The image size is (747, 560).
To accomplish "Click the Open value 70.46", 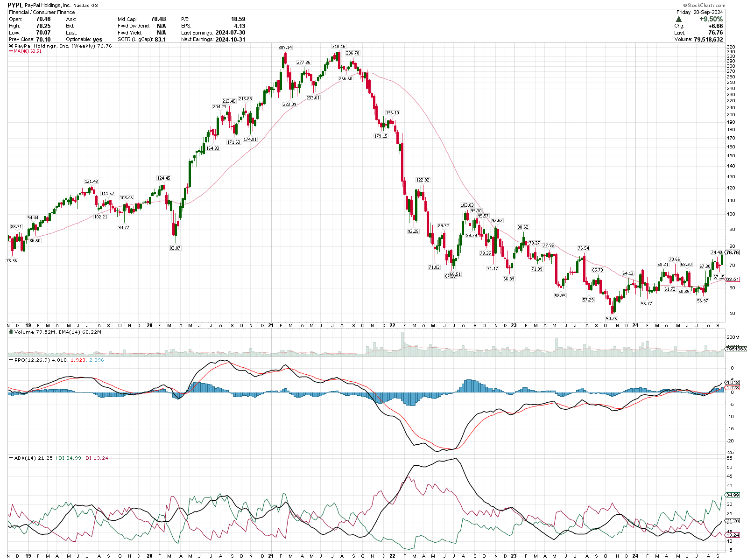I will click(x=43, y=19).
